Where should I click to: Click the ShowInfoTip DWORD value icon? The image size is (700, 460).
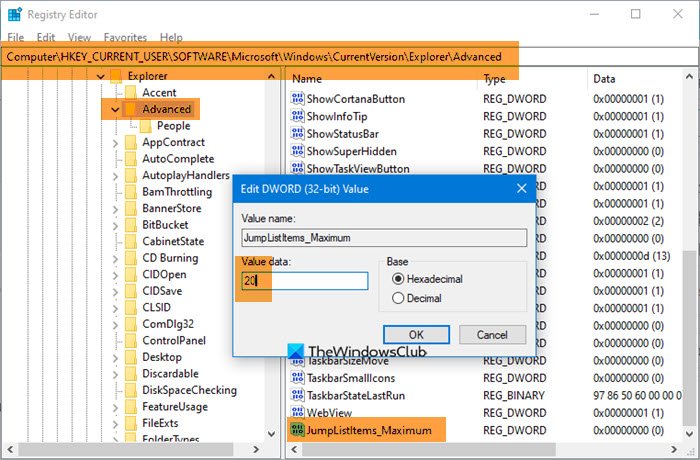click(297, 116)
